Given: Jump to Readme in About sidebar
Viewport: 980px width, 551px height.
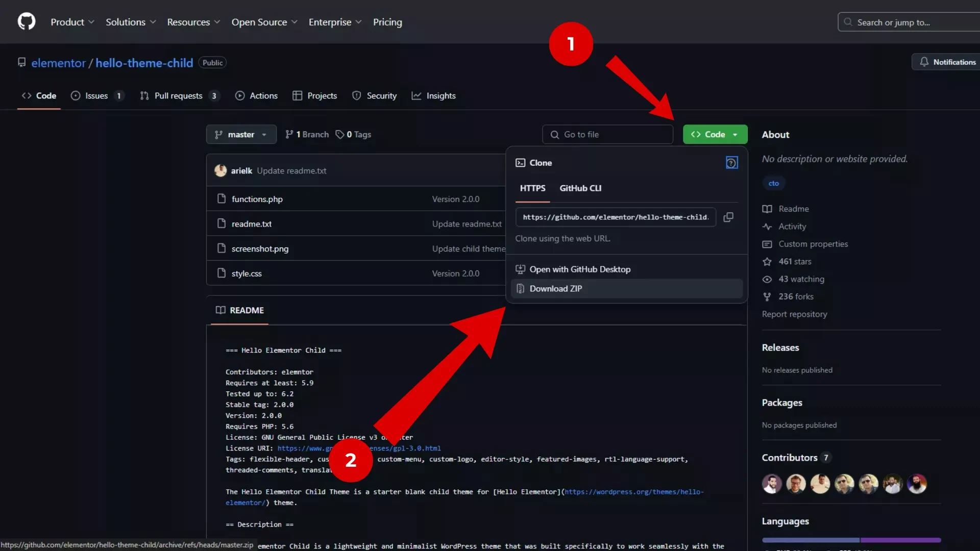Looking at the screenshot, I should 786,209.
